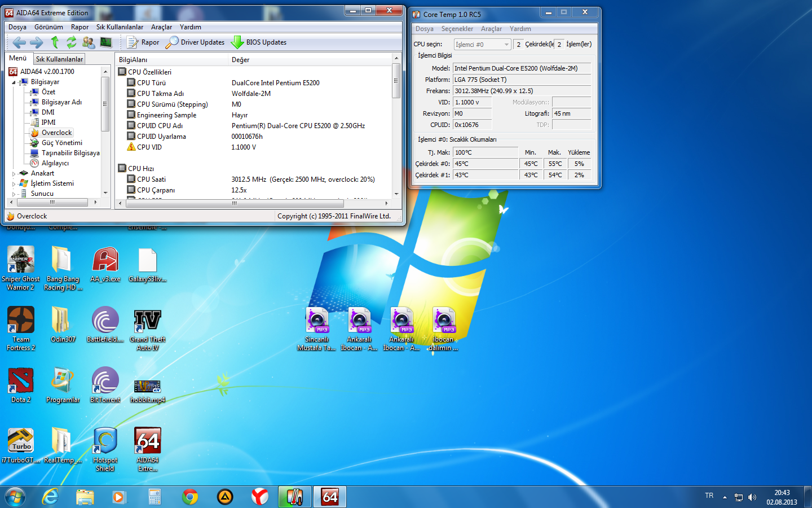Open the Araçlar menu in AIDA64

point(161,27)
